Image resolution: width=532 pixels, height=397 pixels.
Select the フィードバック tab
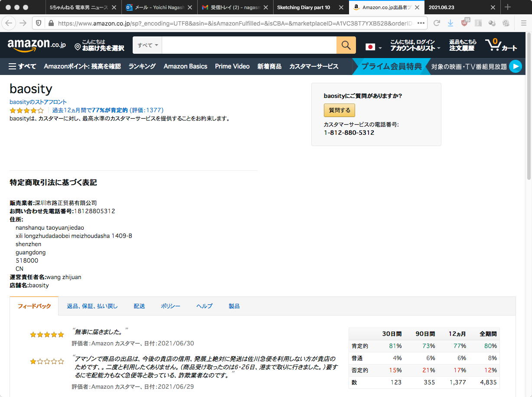pyautogui.click(x=34, y=306)
